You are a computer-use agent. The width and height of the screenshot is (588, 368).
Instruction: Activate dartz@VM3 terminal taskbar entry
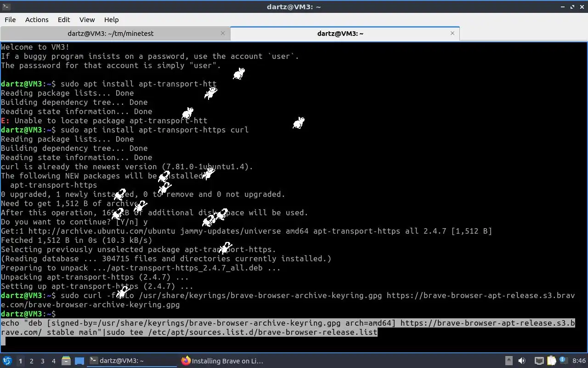132,361
